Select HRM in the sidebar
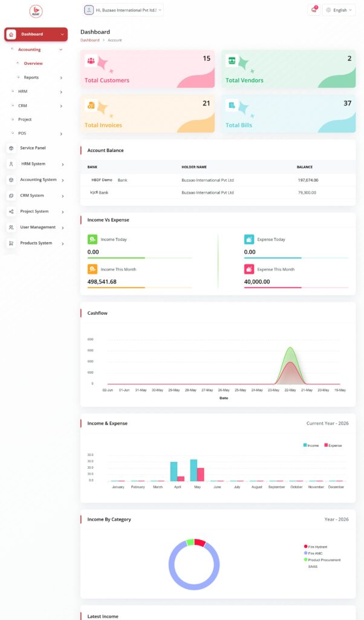This screenshot has width=364, height=620. point(23,91)
